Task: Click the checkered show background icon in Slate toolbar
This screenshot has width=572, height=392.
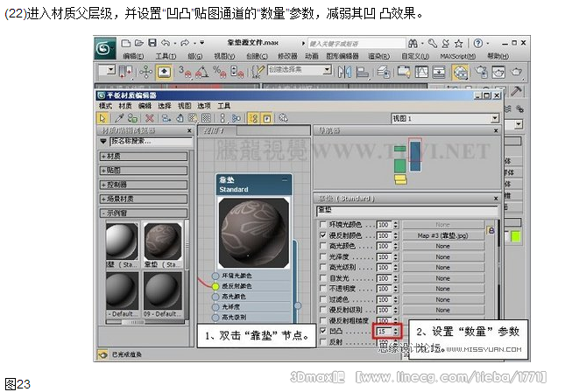Action: coord(206,118)
